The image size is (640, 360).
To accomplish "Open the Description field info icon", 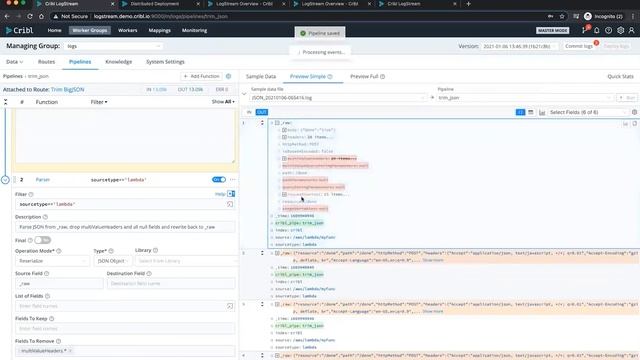I will tap(45, 217).
